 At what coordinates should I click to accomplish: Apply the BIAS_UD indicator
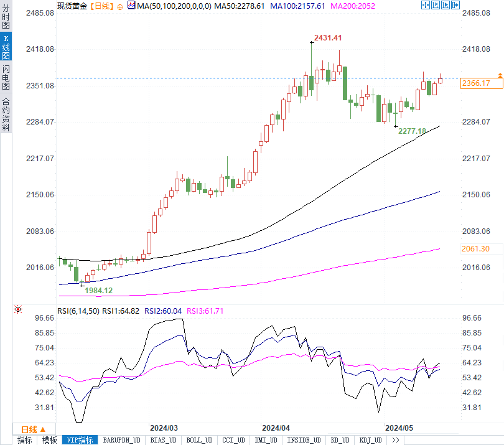(x=163, y=440)
